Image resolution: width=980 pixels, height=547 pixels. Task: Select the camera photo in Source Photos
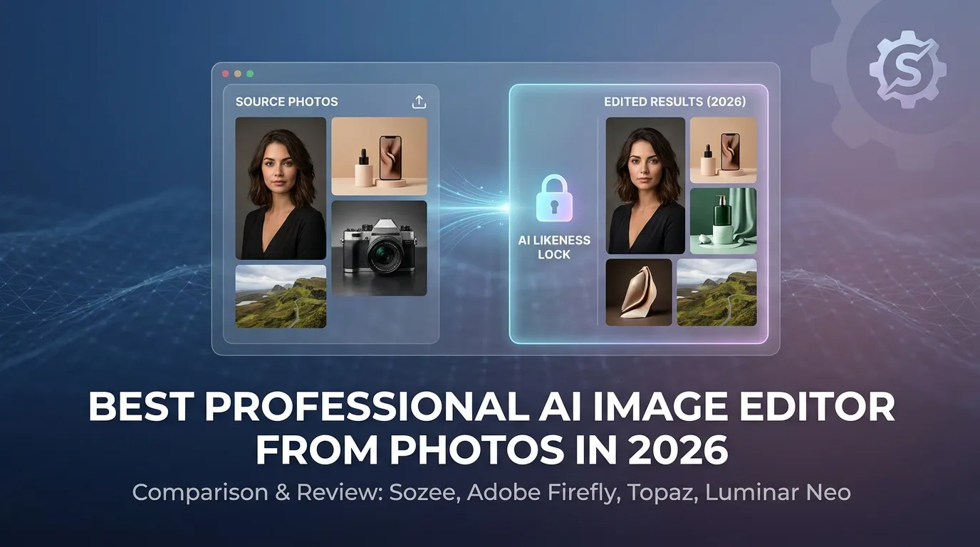pyautogui.click(x=379, y=248)
